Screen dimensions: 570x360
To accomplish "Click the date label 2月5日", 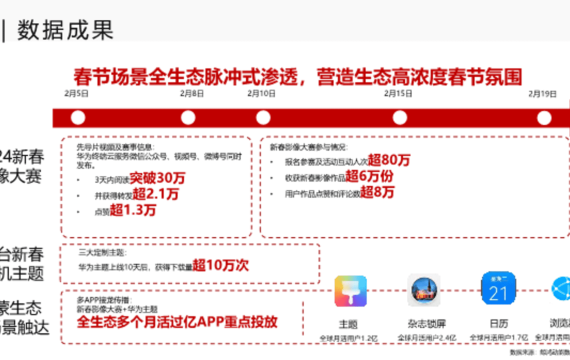I will pyautogui.click(x=76, y=93).
